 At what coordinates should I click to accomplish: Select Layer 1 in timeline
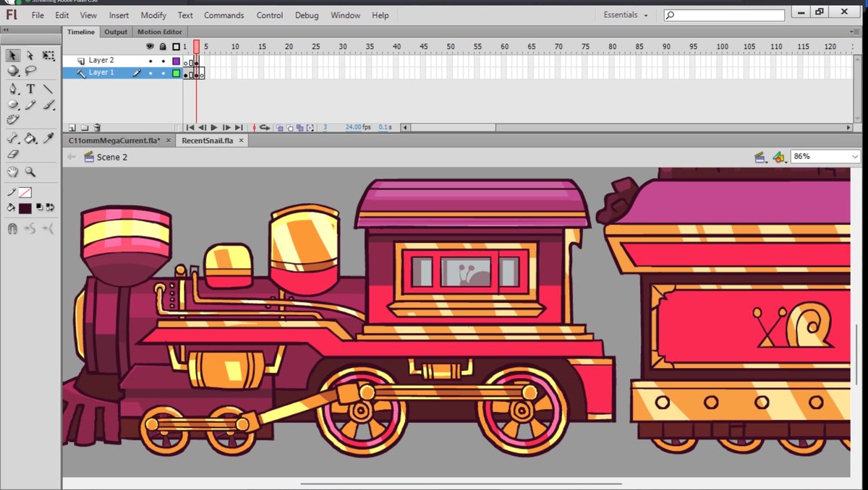coord(101,73)
